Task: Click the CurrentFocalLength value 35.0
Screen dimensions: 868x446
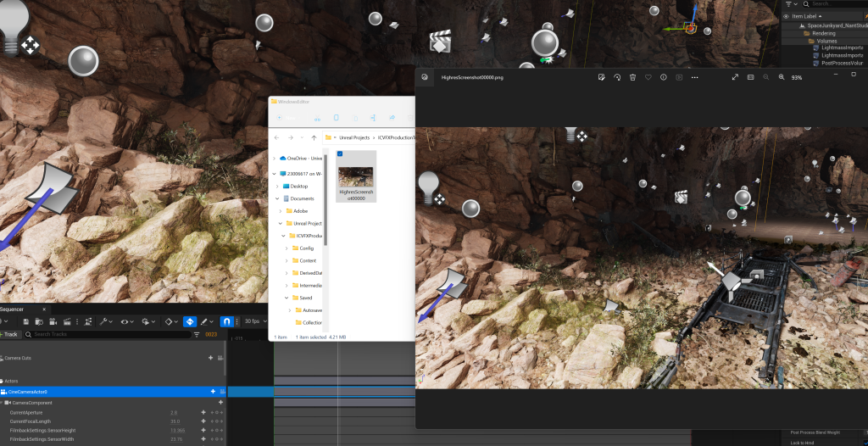Action: click(x=175, y=421)
